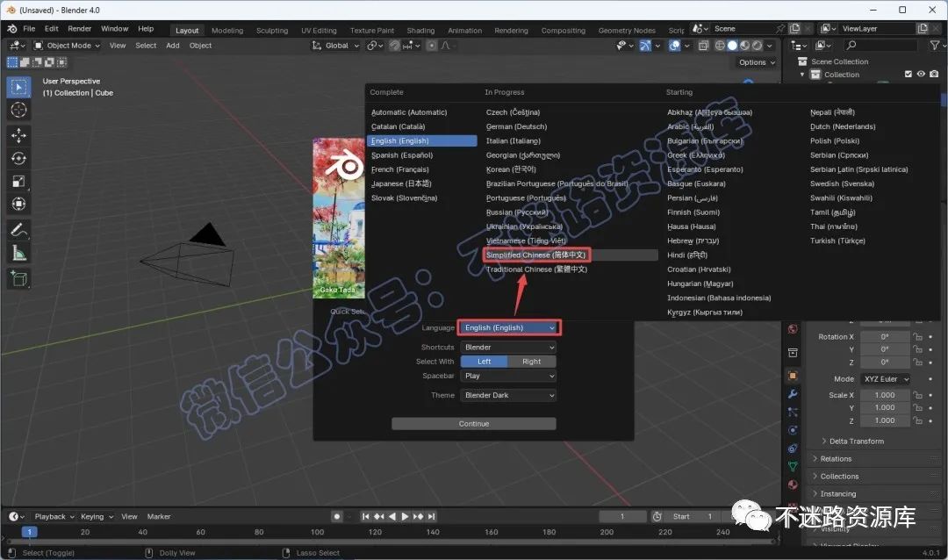The height and width of the screenshot is (560, 948).
Task: Open the Language dropdown
Action: [x=509, y=327]
